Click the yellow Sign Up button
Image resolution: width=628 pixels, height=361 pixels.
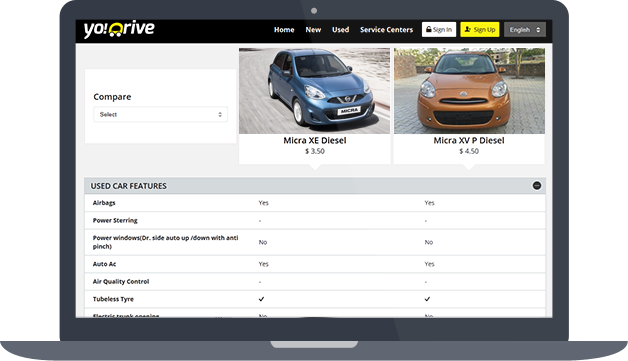pyautogui.click(x=480, y=30)
